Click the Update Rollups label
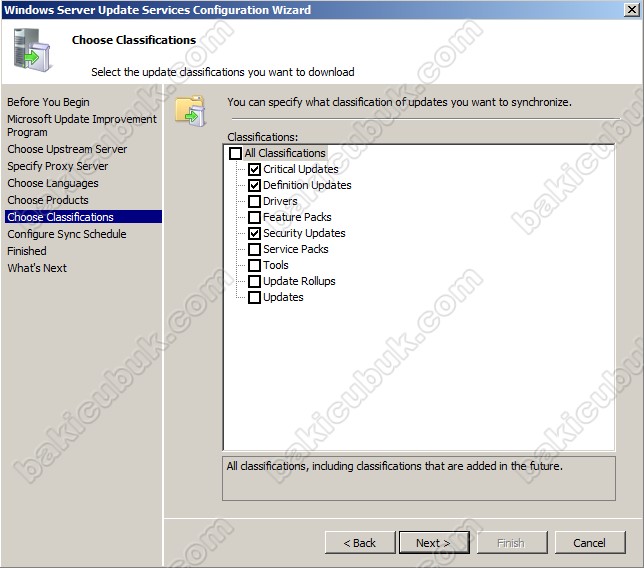This screenshot has height=568, width=644. 299,281
